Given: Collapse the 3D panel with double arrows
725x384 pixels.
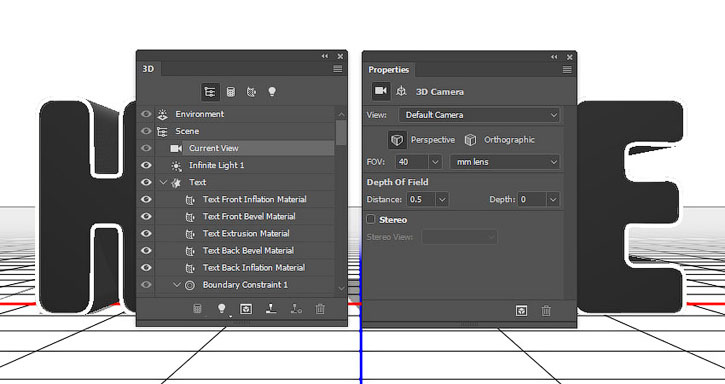Looking at the screenshot, I should (x=325, y=56).
